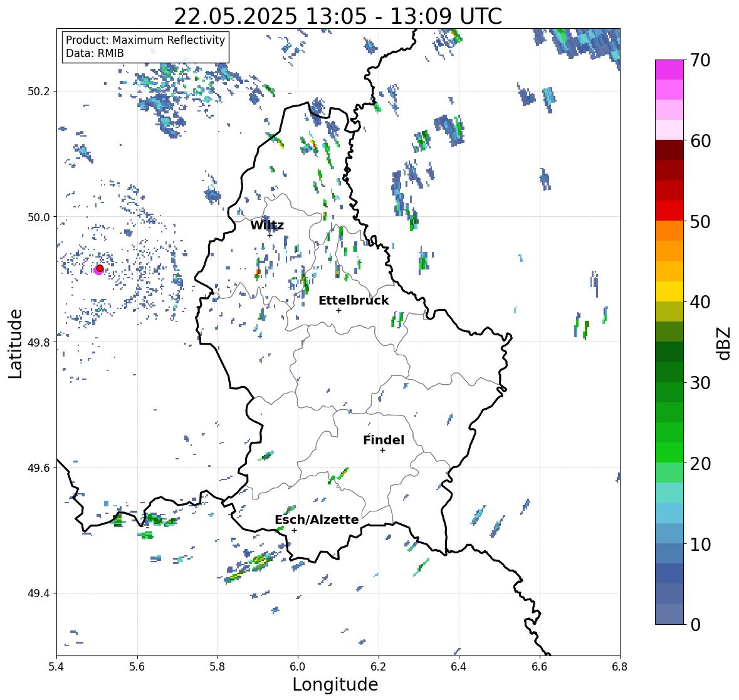739x700 pixels.
Task: Click the 6.6 longitude tick label
Action: tap(539, 666)
